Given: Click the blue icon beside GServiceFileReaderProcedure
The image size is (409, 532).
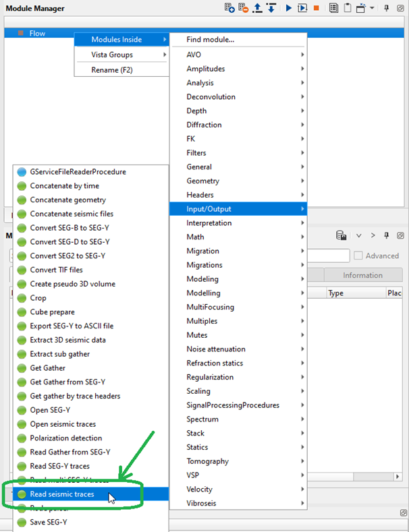Looking at the screenshot, I should [22, 172].
